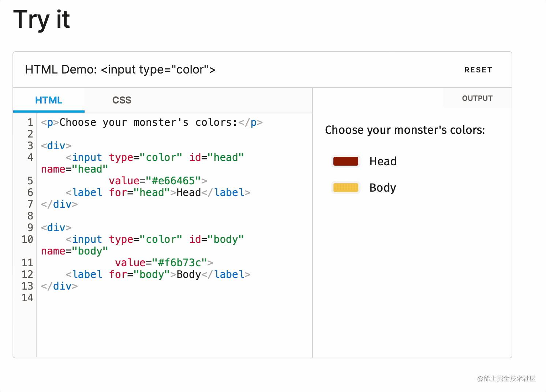Place cursor on the #e66465 value
The width and height of the screenshot is (546, 392).
(176, 181)
